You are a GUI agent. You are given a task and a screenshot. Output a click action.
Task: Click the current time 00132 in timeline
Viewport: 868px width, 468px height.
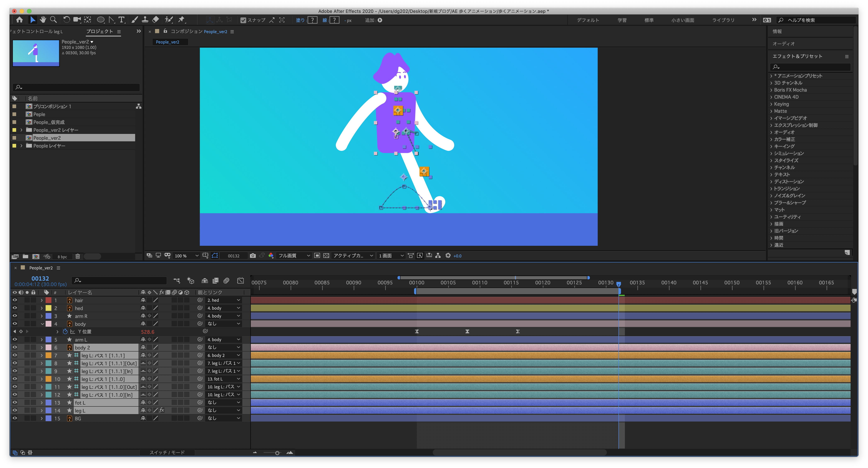click(40, 279)
